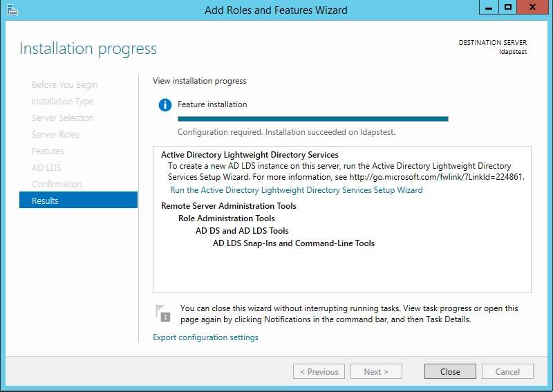
Task: Select the Confirmation step
Action: click(x=57, y=184)
